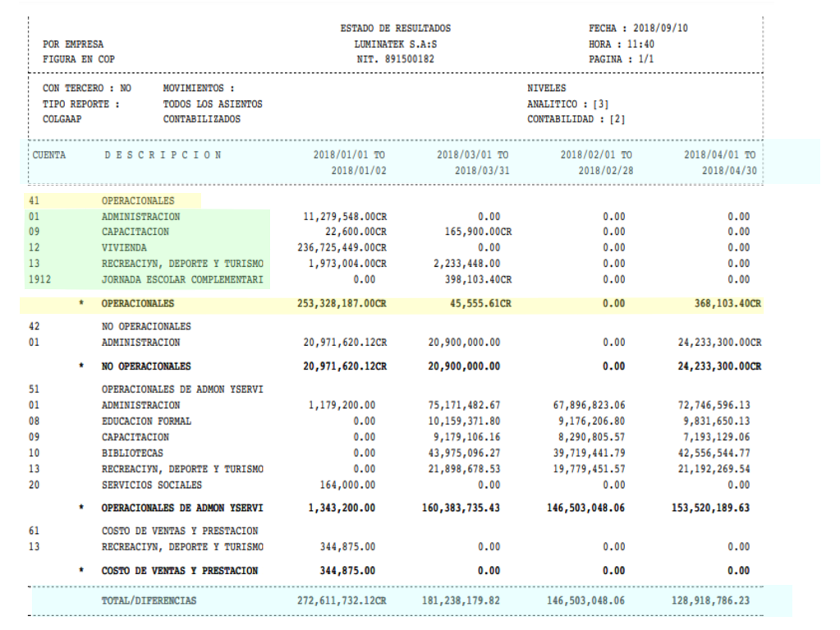
Task: Click the TOTAL/DIFERENCIAS label
Action: [149, 601]
